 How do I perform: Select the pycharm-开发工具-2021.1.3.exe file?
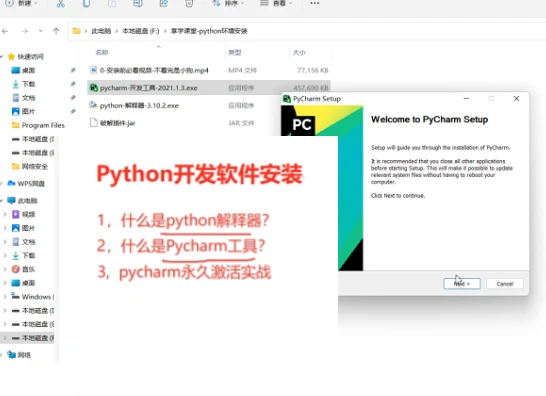[x=209, y=88]
